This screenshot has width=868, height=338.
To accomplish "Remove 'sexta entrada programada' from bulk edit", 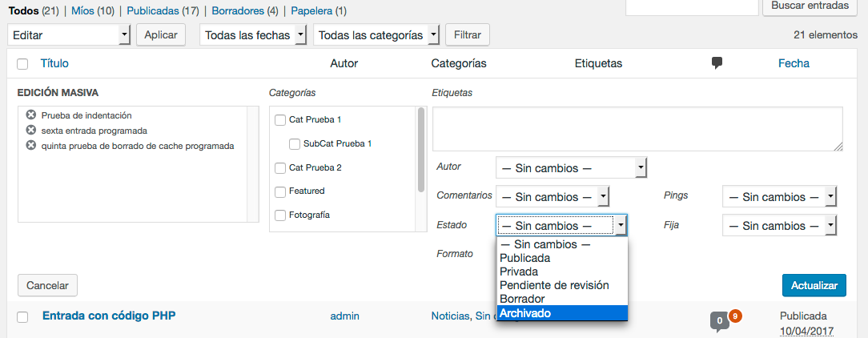I will coord(30,130).
